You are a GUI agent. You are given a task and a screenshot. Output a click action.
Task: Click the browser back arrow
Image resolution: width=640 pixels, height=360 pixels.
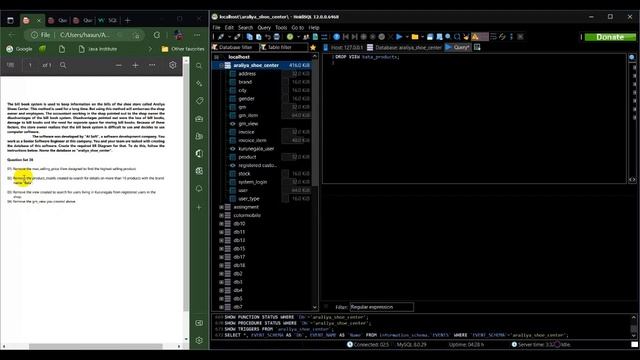click(11, 35)
